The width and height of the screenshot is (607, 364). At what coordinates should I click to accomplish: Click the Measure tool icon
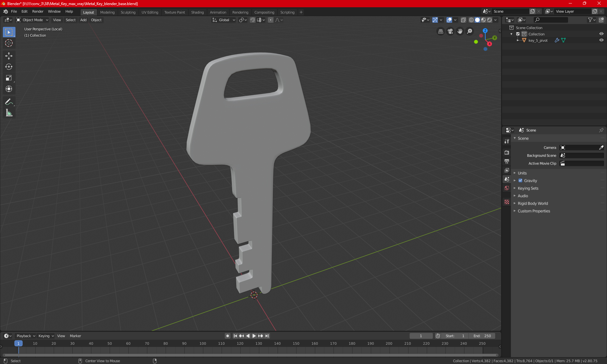pyautogui.click(x=9, y=113)
